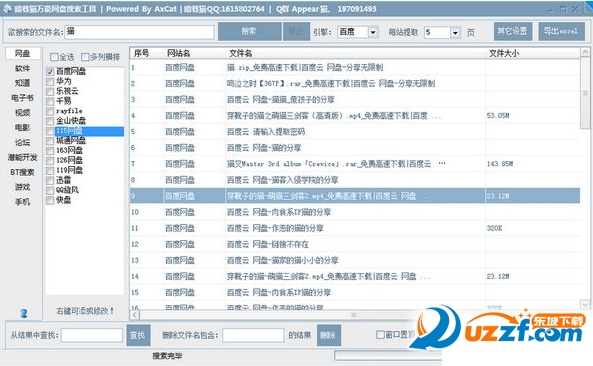
Task: Open the 其它设置 settings button
Action: click(512, 31)
